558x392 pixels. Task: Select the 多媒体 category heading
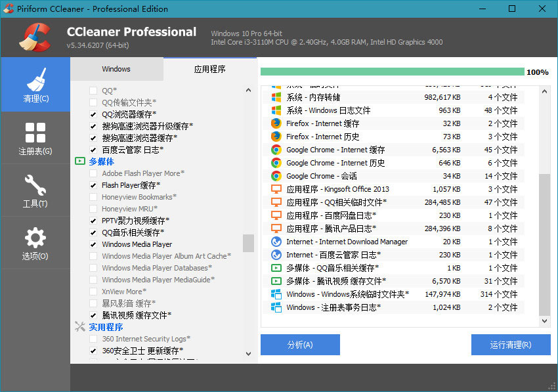pyautogui.click(x=101, y=162)
